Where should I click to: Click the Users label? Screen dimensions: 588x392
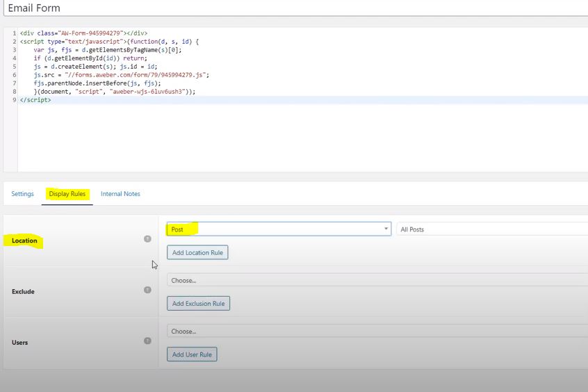click(x=20, y=343)
